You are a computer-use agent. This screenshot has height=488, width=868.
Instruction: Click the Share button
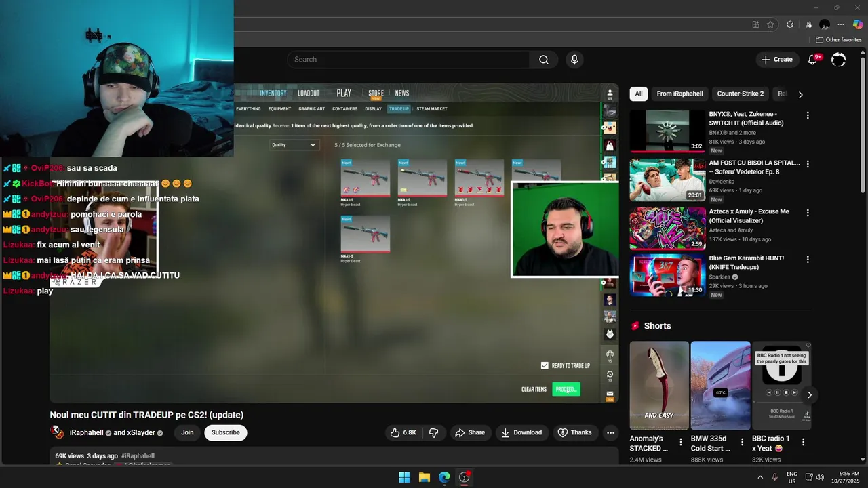pyautogui.click(x=470, y=432)
